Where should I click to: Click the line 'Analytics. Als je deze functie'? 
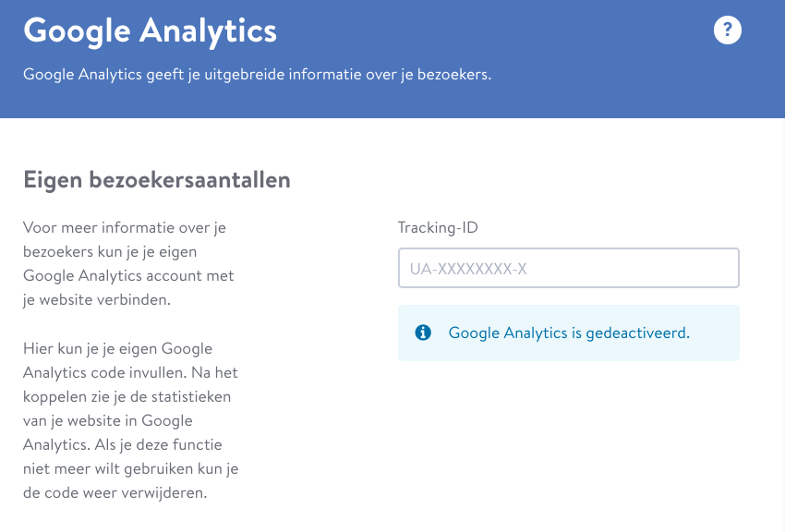coord(123,445)
